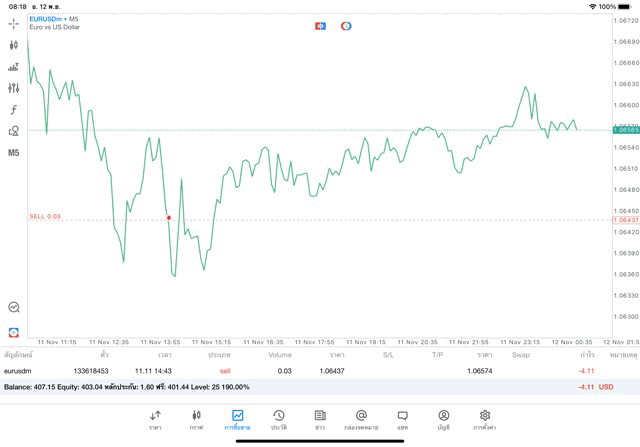The image size is (640, 447).
Task: Open the Mailbox @ tab
Action: pos(361,419)
